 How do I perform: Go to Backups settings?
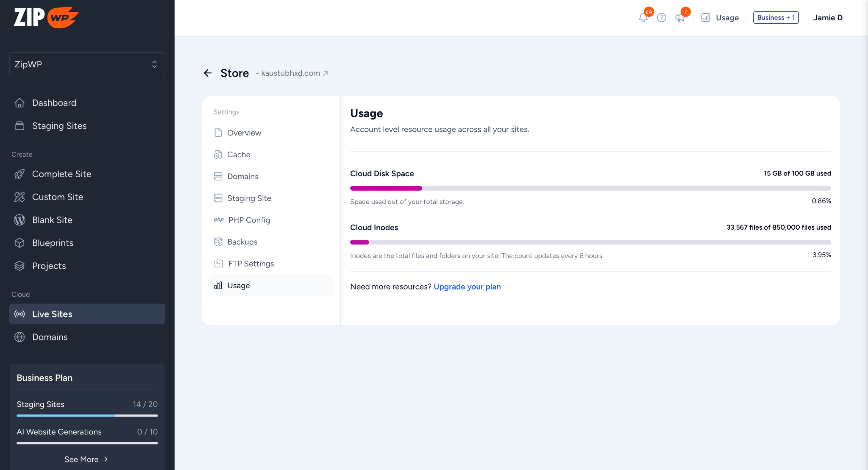pyautogui.click(x=242, y=242)
